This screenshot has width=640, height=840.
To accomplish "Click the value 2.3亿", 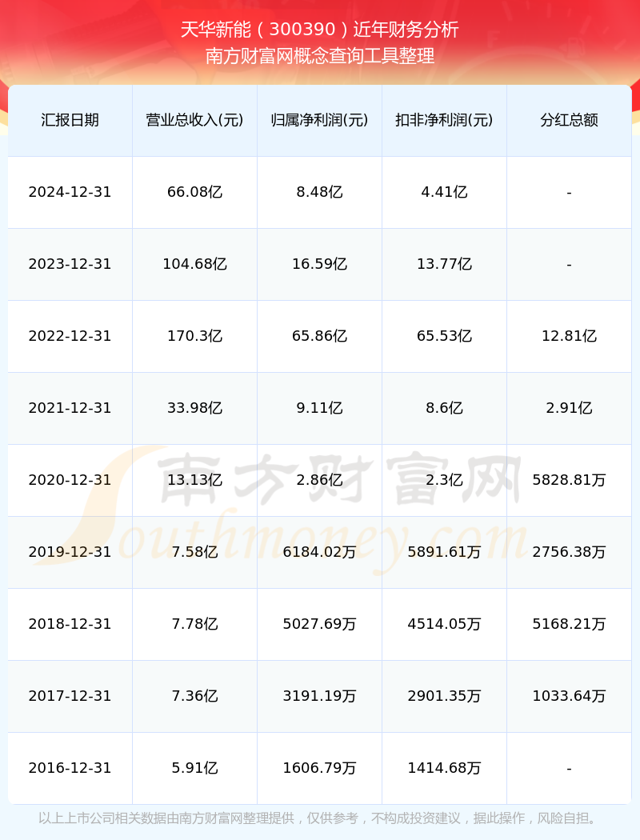I will coord(445,480).
